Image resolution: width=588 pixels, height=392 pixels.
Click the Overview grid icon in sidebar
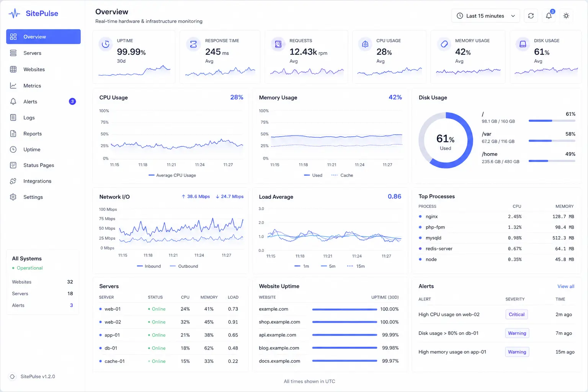coord(13,37)
